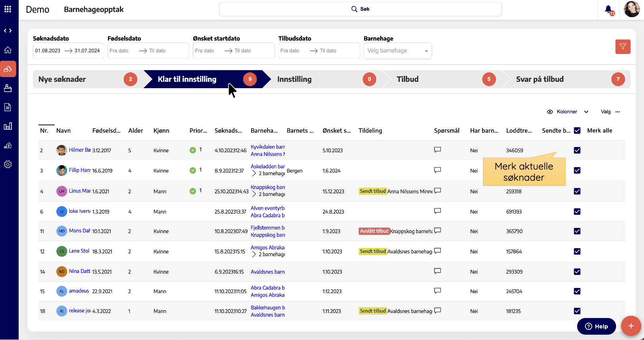Click Hilmer's profile photo

(62, 150)
